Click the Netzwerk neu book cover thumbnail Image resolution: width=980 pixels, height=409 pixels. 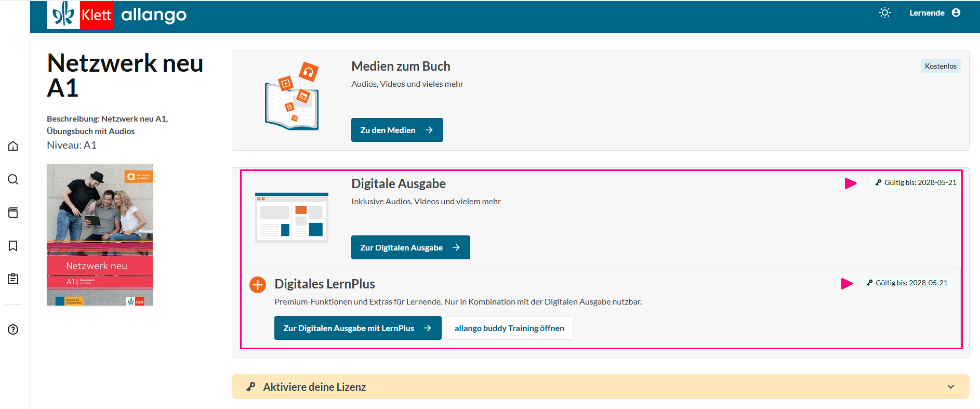point(100,235)
